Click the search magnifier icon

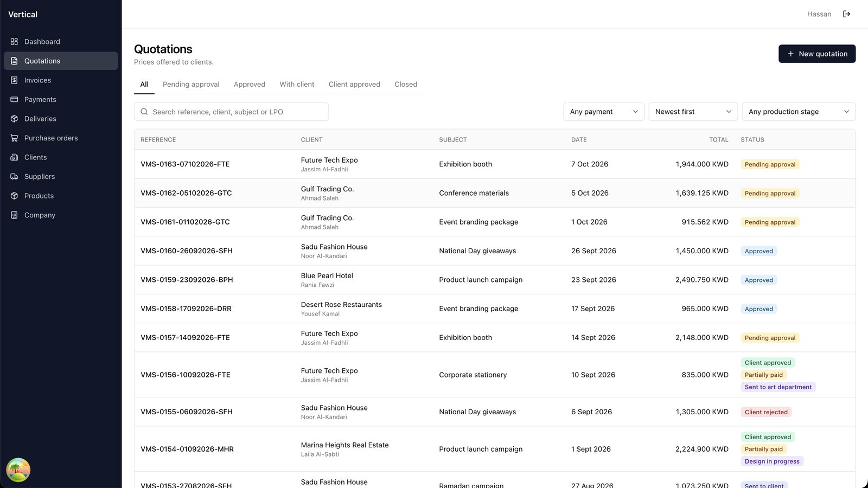click(144, 112)
